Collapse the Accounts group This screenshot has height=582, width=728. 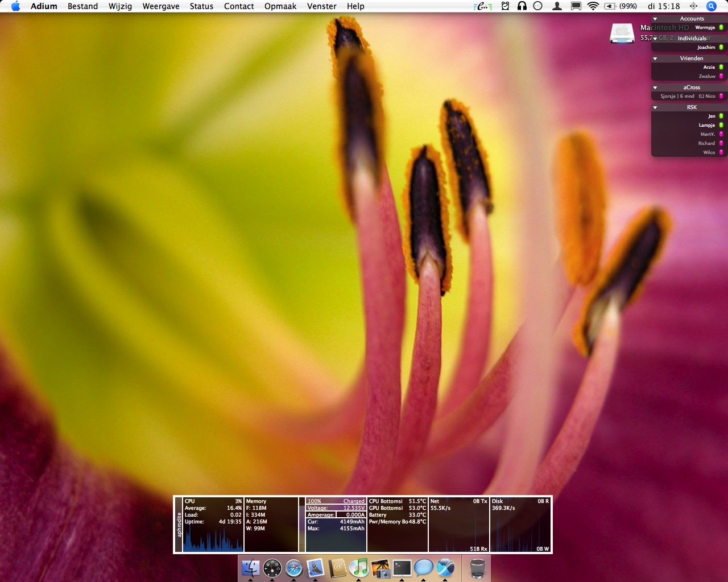click(655, 19)
